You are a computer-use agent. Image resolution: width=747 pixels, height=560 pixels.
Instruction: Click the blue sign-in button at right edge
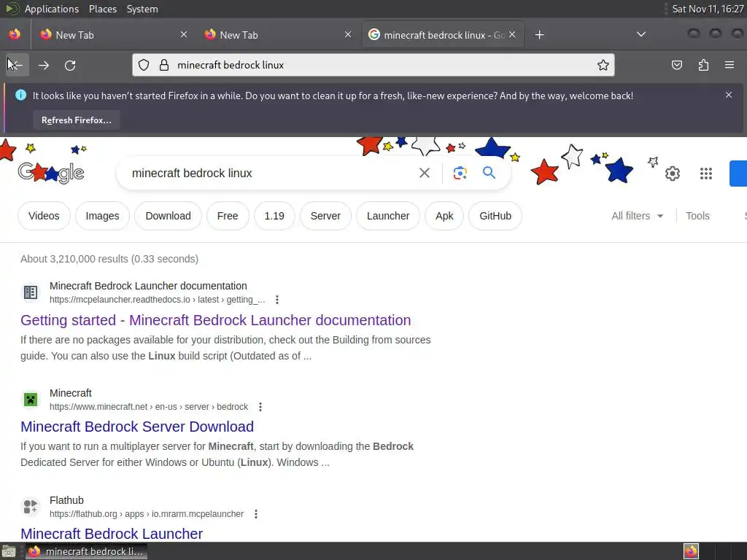point(738,174)
